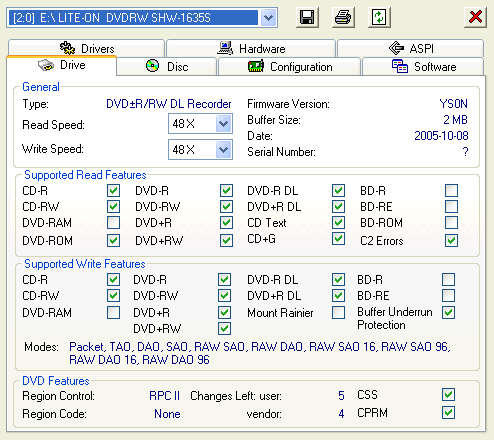Toggle CSS checkbox
The width and height of the screenshot is (494, 440).
pos(448,395)
